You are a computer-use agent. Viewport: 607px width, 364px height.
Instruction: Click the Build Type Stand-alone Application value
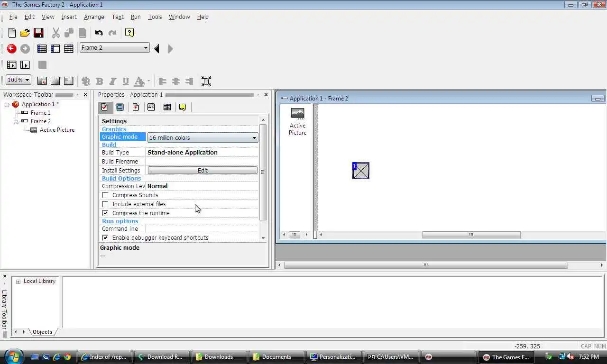click(x=183, y=152)
